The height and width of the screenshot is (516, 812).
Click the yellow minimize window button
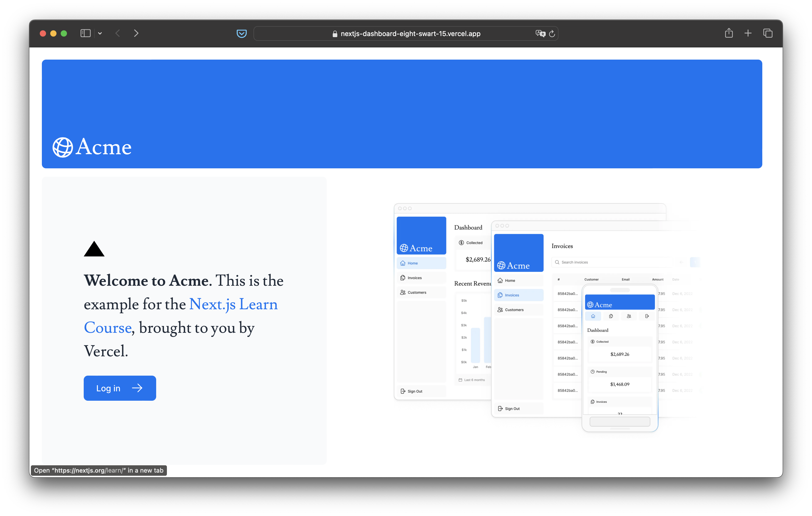[53, 33]
